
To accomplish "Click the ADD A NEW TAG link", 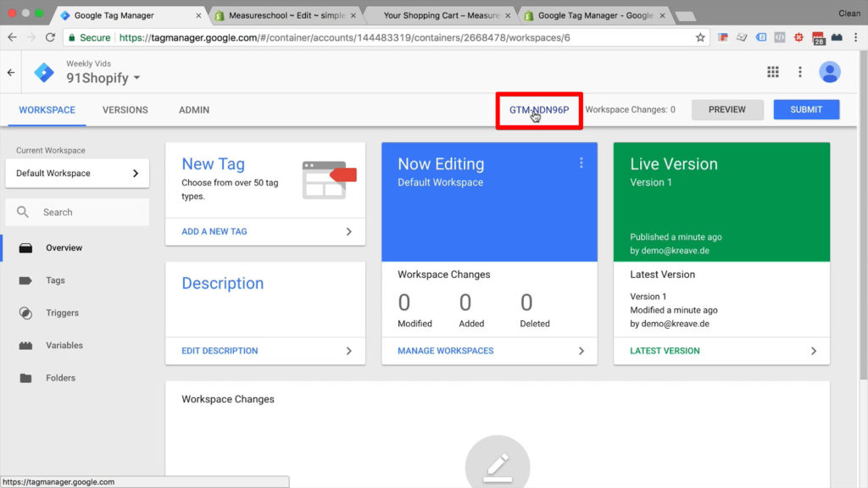I will 214,232.
